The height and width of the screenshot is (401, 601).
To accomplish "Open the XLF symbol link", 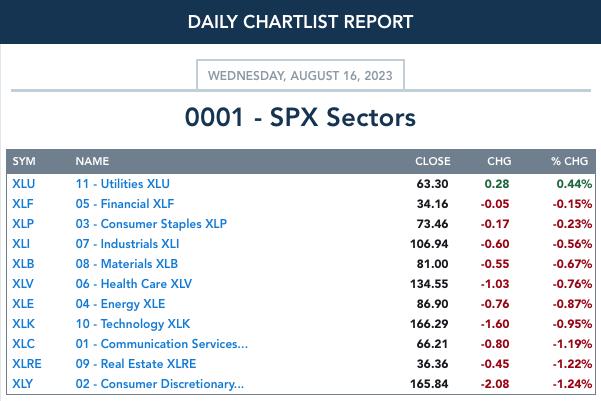I will pos(23,204).
